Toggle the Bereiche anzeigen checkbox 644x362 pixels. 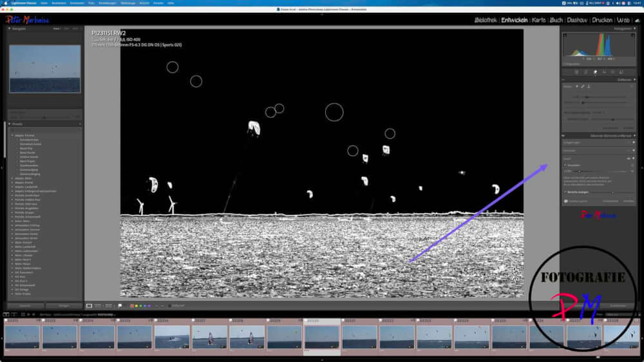click(565, 192)
